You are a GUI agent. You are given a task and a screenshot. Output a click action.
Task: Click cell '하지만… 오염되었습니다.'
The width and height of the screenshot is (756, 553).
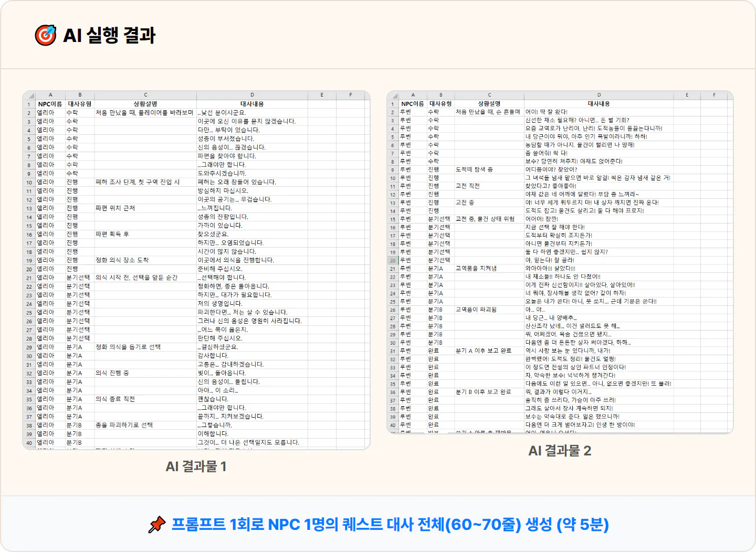pos(252,243)
